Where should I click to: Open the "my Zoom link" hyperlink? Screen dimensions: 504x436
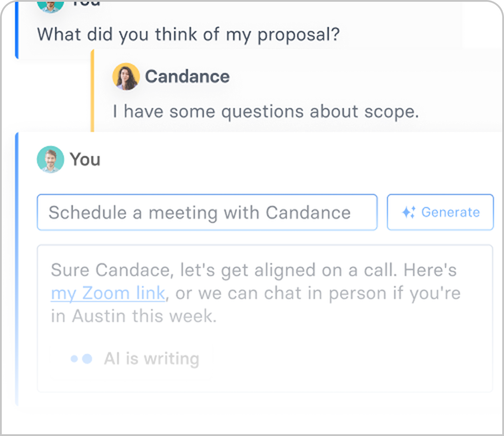pyautogui.click(x=108, y=293)
